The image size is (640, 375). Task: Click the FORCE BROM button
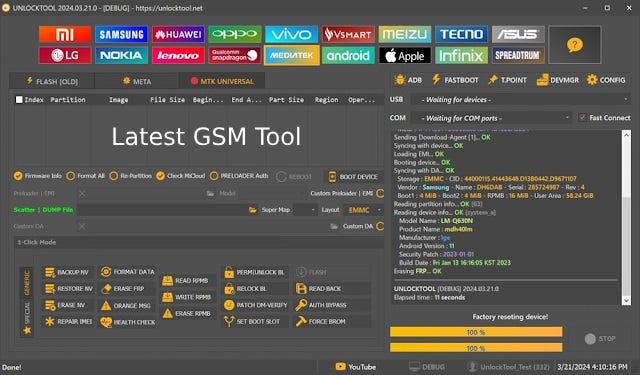(x=332, y=322)
